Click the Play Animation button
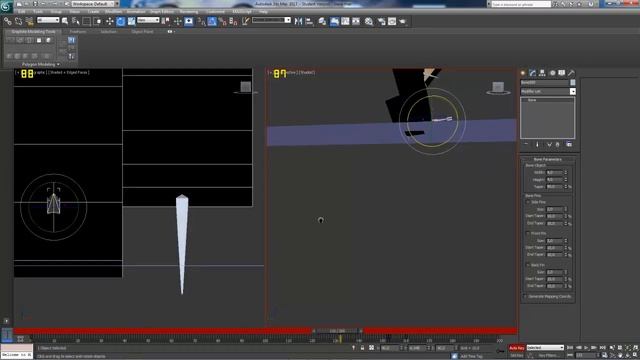This screenshot has width=640, height=360. (x=586, y=348)
